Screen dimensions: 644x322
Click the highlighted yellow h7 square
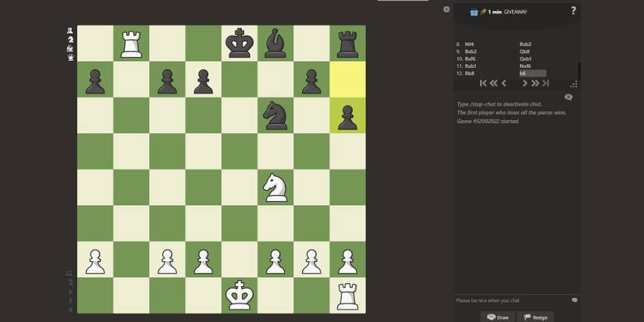tap(348, 80)
